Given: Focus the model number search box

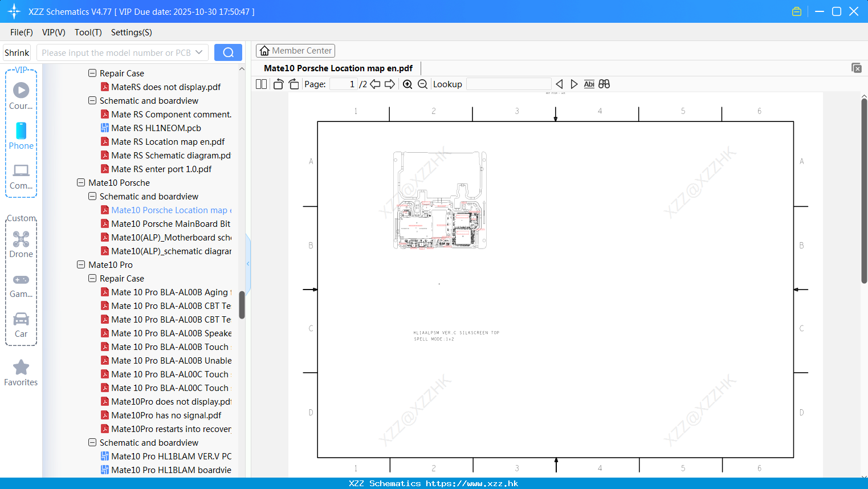Looking at the screenshot, I should tap(115, 52).
